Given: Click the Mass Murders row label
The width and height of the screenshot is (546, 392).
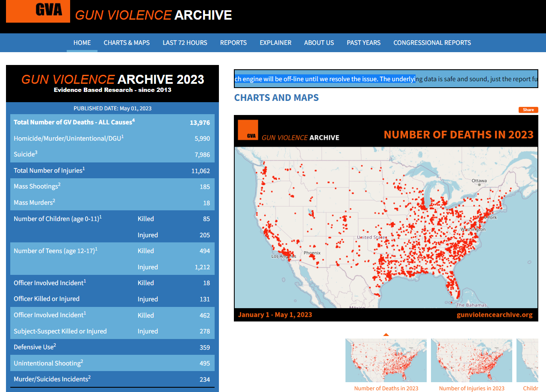Looking at the screenshot, I should point(35,202).
